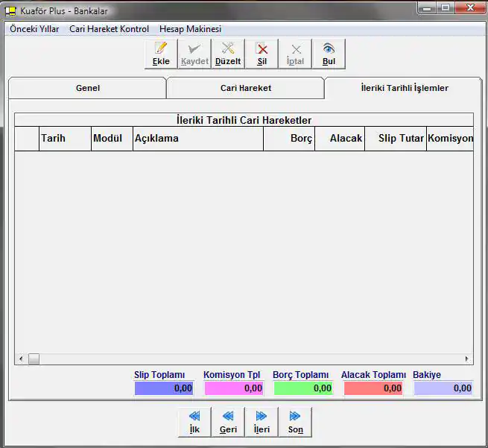488x448 pixels.
Task: Click the Ekle (add) pencil icon
Action: [161, 49]
